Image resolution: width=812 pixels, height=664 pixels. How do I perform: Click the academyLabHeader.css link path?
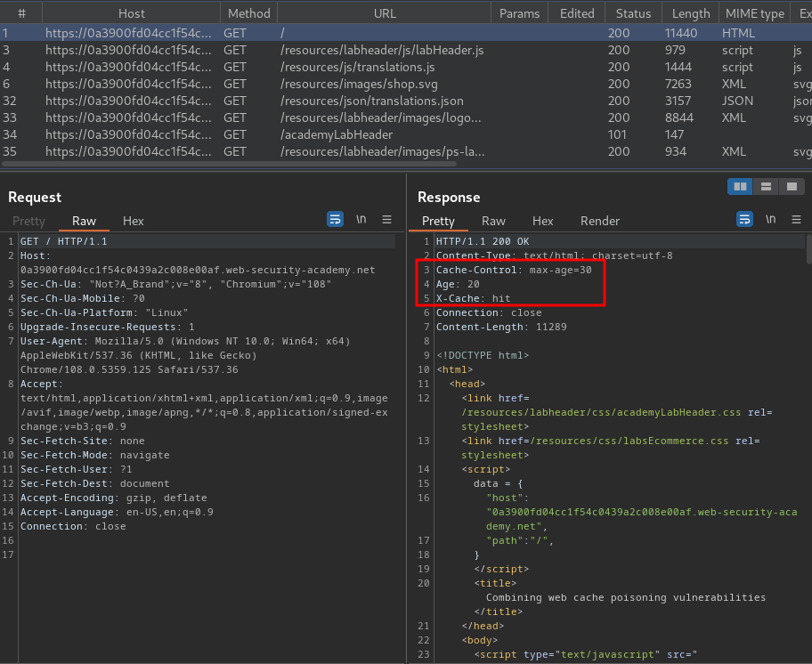click(x=601, y=412)
